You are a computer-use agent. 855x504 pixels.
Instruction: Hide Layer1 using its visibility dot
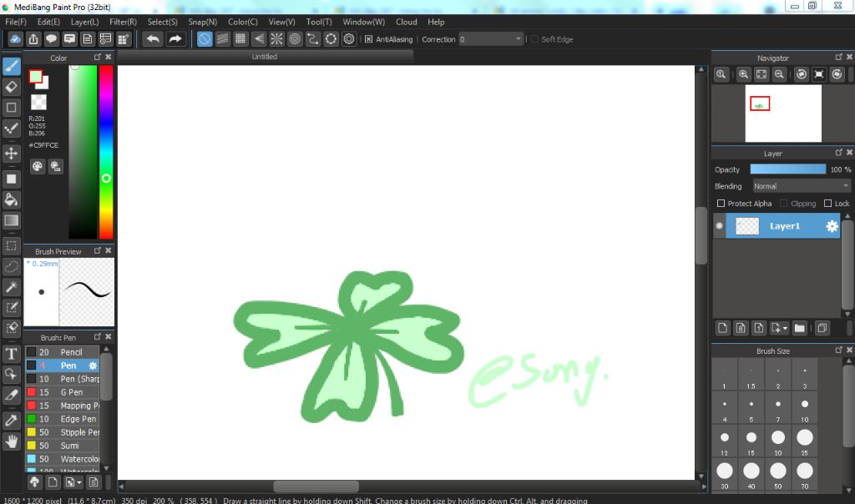point(719,225)
